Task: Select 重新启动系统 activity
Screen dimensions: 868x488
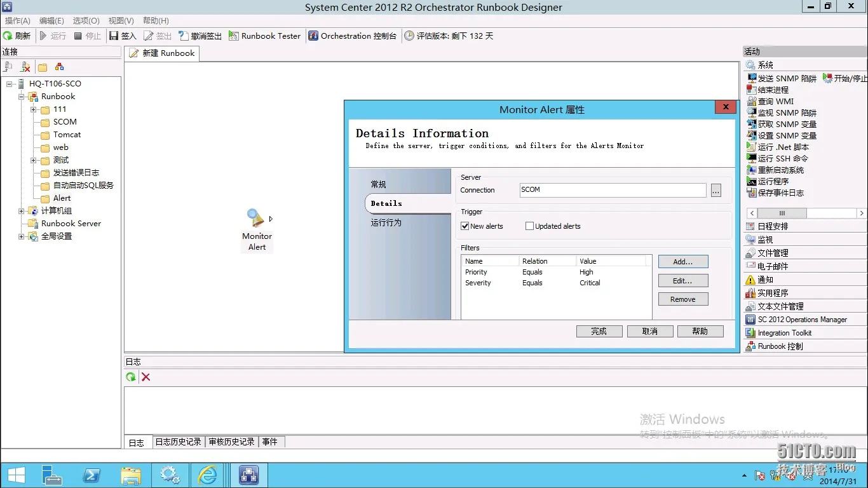Action: (775, 170)
